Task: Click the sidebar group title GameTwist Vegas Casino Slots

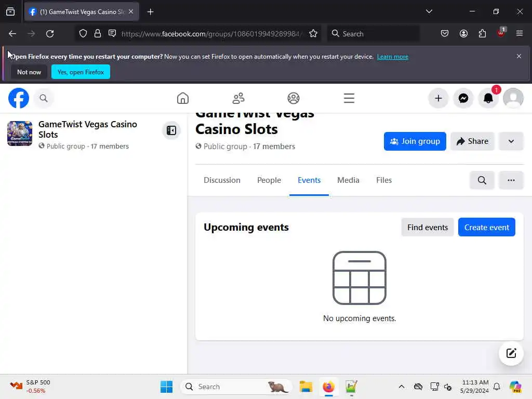Action: [87, 129]
